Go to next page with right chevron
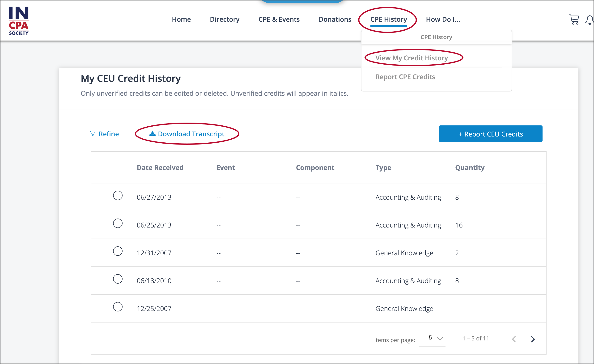The image size is (594, 364). pos(533,339)
